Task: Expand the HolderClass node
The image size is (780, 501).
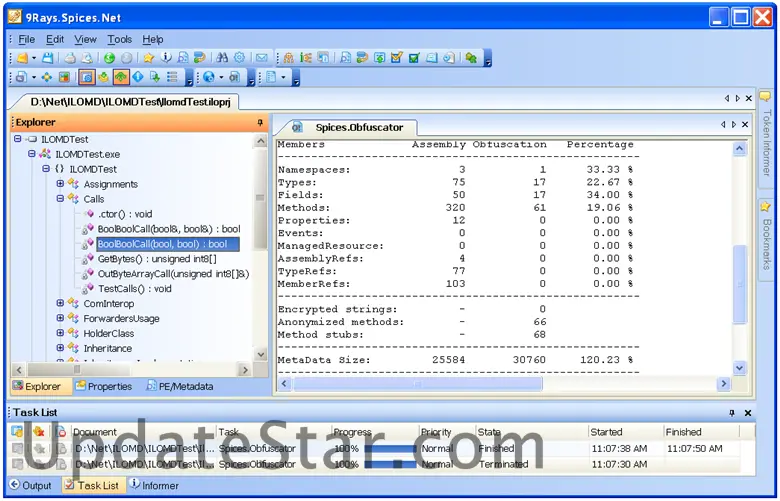Action: tap(60, 333)
